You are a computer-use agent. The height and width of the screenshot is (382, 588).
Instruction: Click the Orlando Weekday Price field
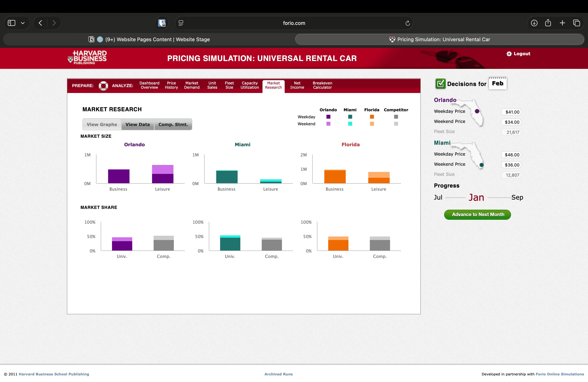click(511, 112)
